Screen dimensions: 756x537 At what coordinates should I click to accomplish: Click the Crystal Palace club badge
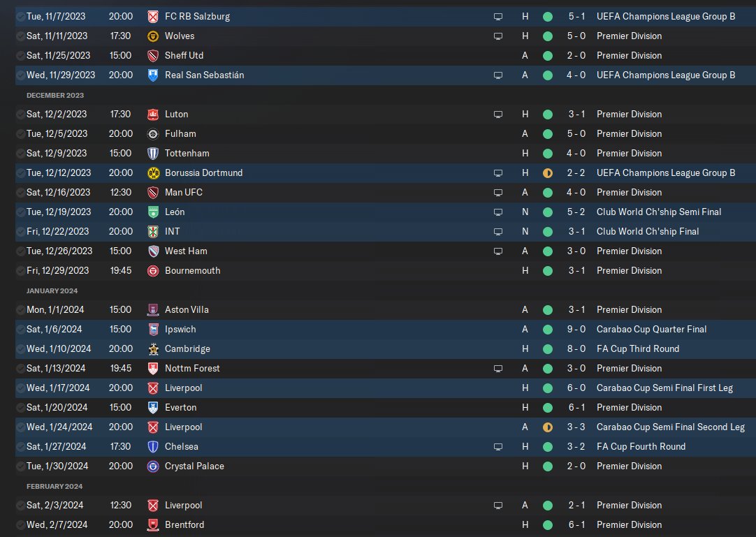(153, 466)
